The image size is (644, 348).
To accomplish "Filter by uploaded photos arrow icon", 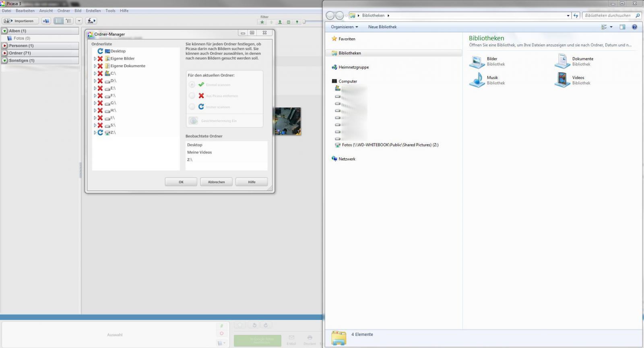I will (271, 22).
